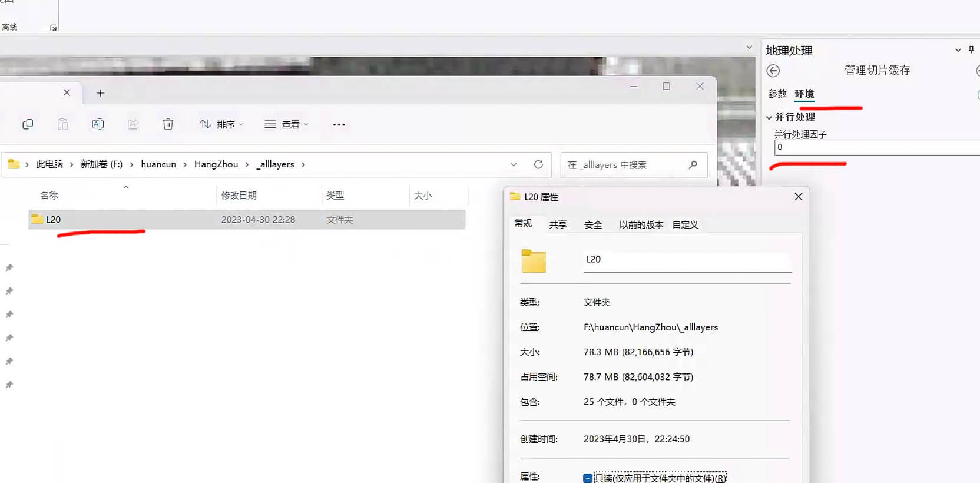Click the 修改日期 column header

(239, 196)
